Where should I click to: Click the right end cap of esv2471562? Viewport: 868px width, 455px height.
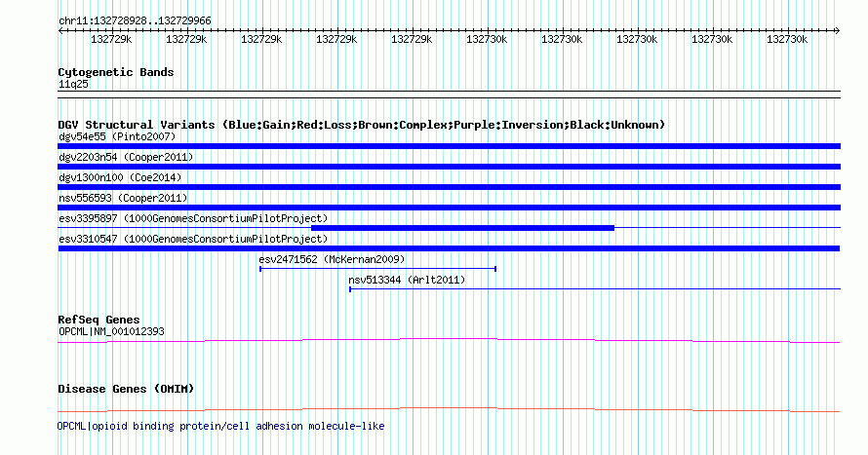click(x=495, y=269)
